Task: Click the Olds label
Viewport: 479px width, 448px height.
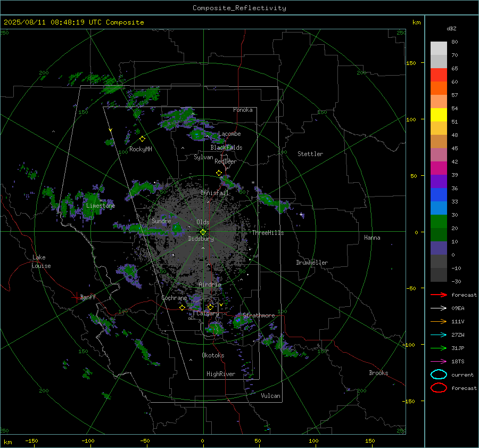Action: (x=203, y=222)
